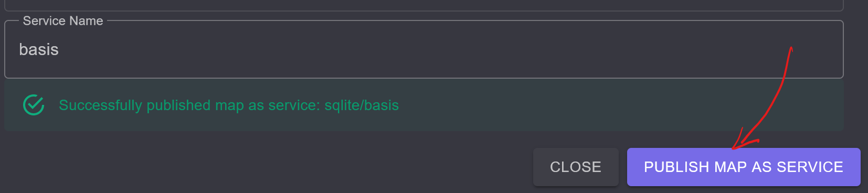Click the Publish Map As Service button
This screenshot has height=193, width=868.
coord(744,167)
